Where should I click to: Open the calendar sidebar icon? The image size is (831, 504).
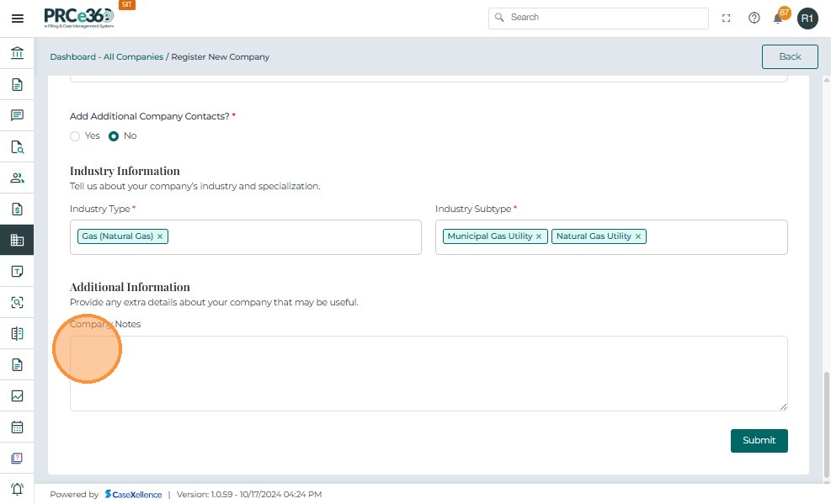[x=17, y=427]
